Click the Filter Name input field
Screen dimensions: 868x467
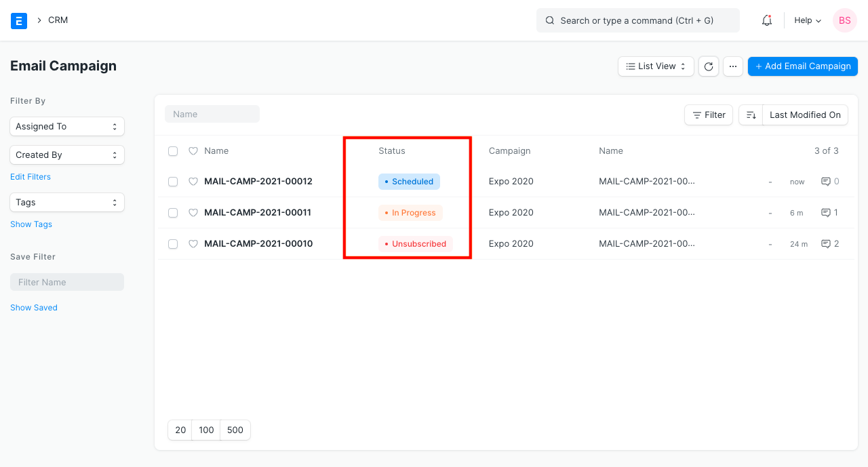pyautogui.click(x=66, y=281)
